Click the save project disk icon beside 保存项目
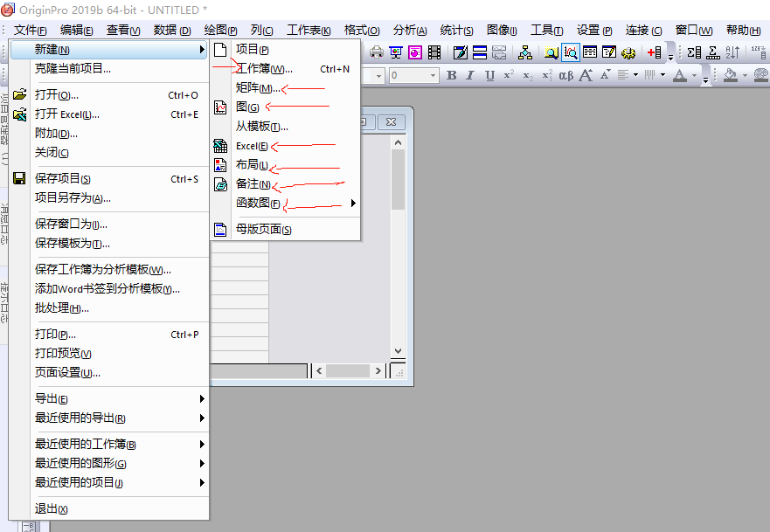 (x=18, y=177)
